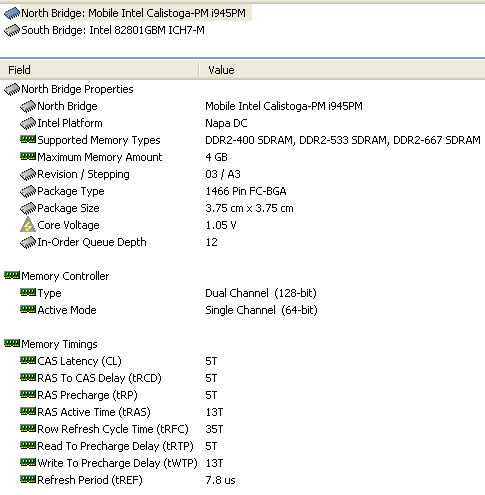This screenshot has height=495, width=485.
Task: Click the 35T value
Action: (x=214, y=429)
